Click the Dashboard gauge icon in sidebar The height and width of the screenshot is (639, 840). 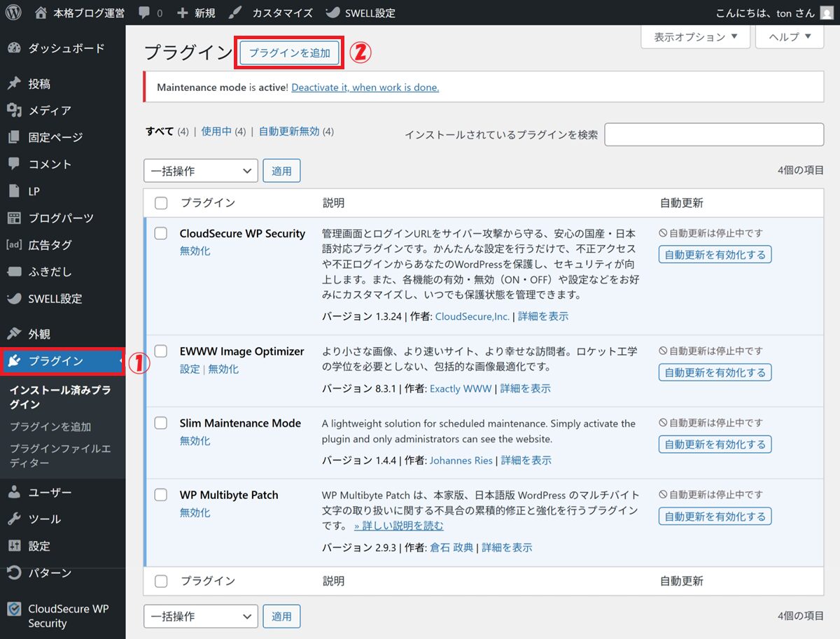(x=14, y=48)
